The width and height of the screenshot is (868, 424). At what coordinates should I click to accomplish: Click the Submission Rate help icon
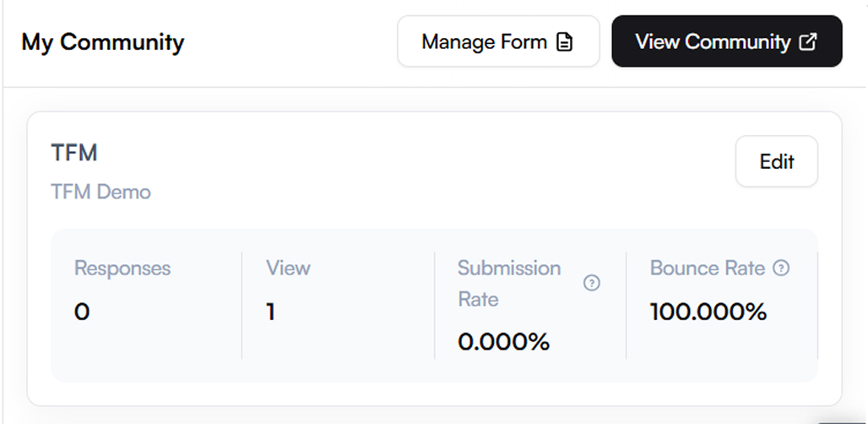pos(592,284)
